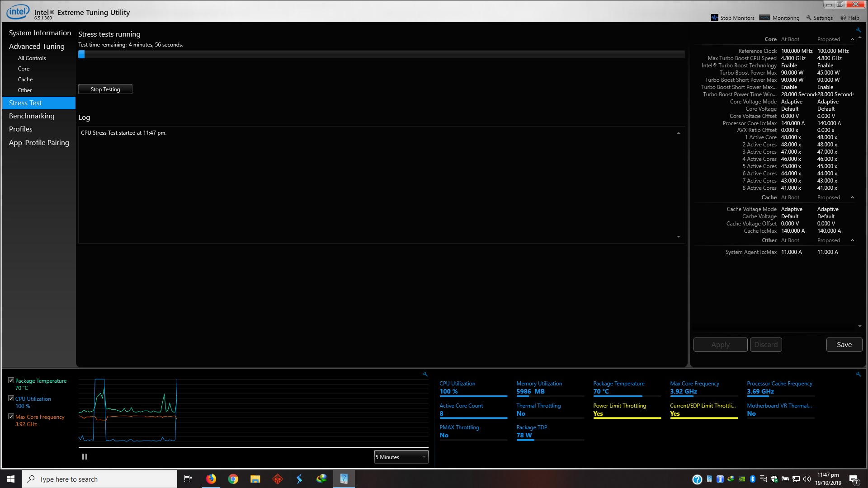
Task: Click the Intel logo in the title bar
Action: click(18, 12)
